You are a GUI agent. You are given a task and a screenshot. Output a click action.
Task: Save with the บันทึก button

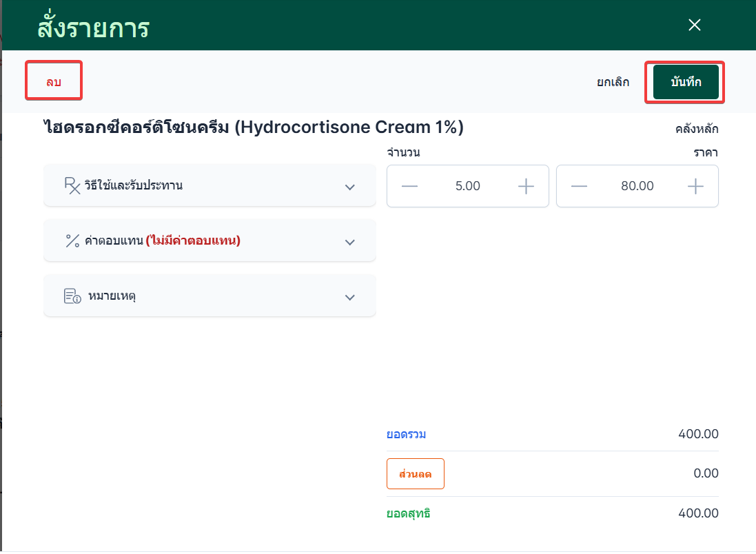pos(686,82)
